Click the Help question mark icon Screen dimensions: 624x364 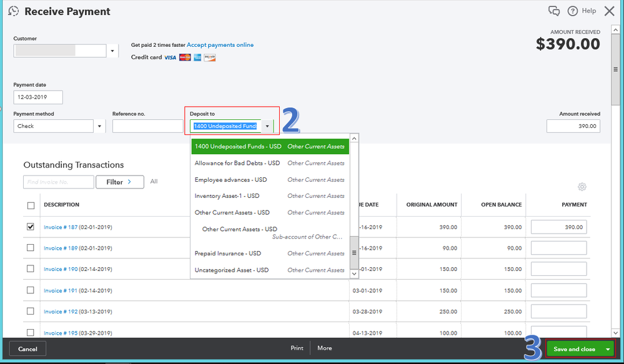573,11
